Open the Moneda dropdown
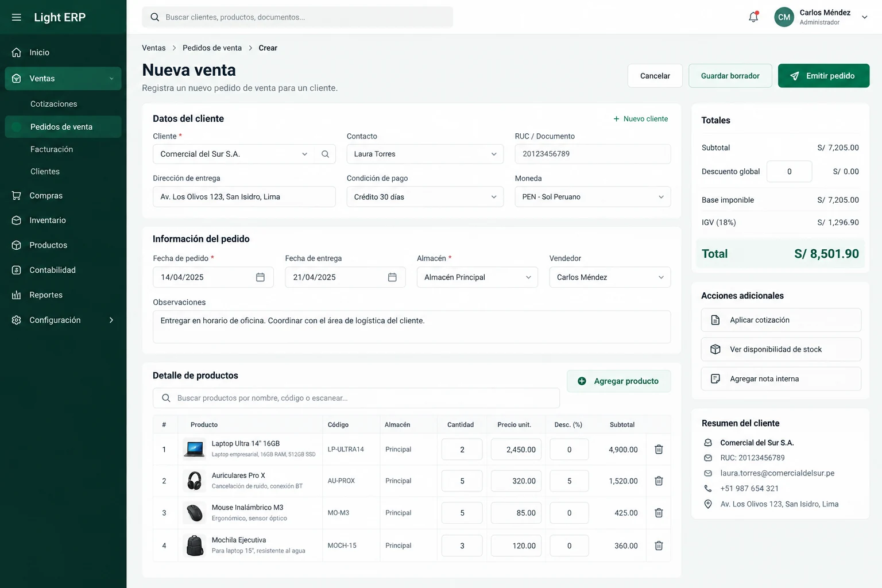The width and height of the screenshot is (882, 588). pos(593,197)
